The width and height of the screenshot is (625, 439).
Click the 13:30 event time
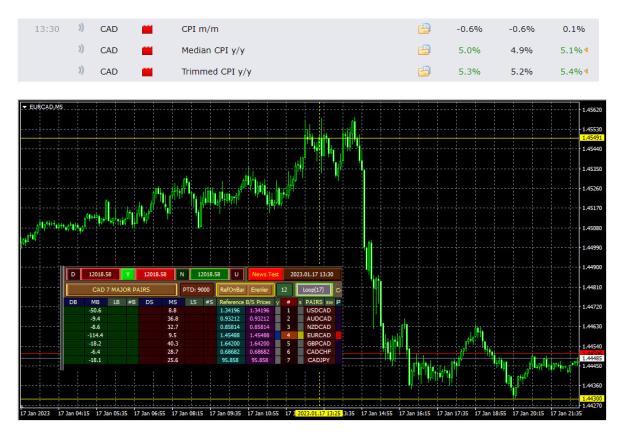pos(47,29)
